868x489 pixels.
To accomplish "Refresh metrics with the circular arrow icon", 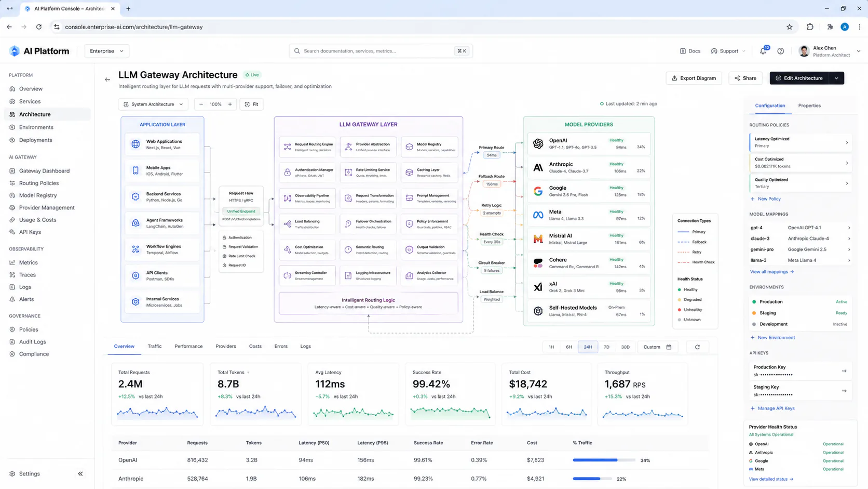I will (697, 347).
